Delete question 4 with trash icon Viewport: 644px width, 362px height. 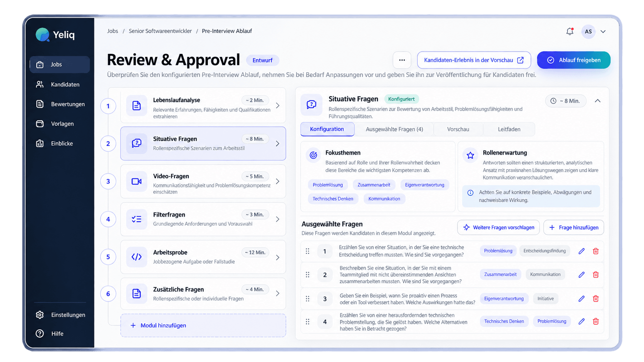pyautogui.click(x=596, y=321)
